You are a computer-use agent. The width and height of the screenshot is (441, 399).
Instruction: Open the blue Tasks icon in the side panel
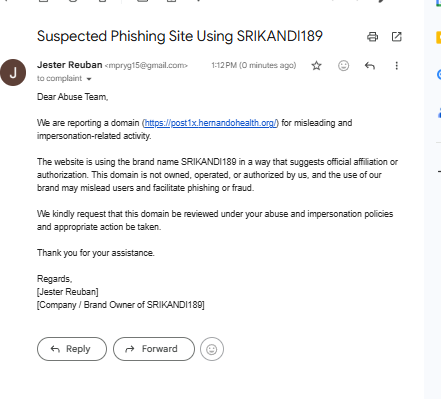439,74
